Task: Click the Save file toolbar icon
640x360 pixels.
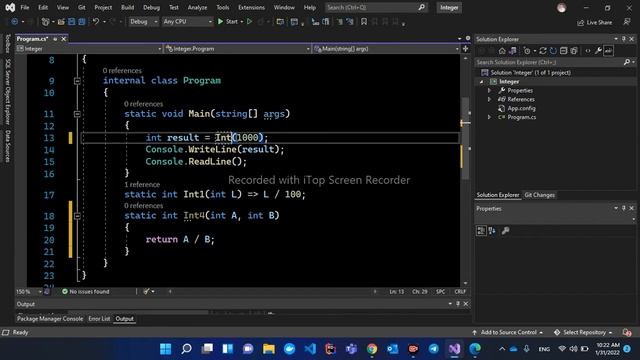Action: click(71, 22)
